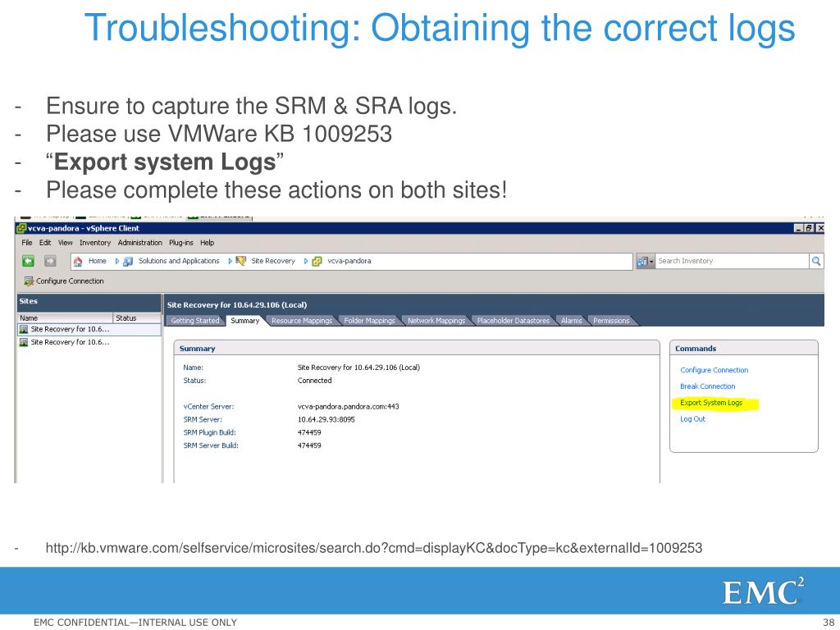
Task: Sort sites by Name column header
Action: click(x=66, y=317)
